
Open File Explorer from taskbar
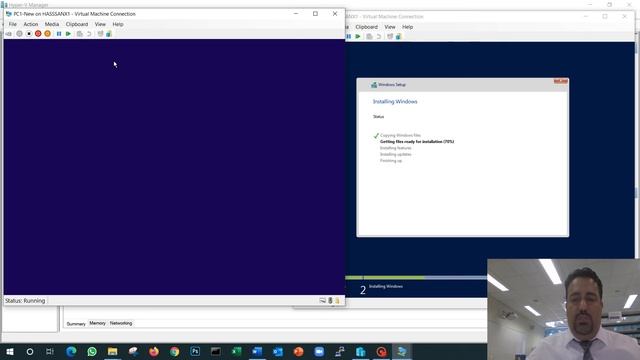click(113, 351)
